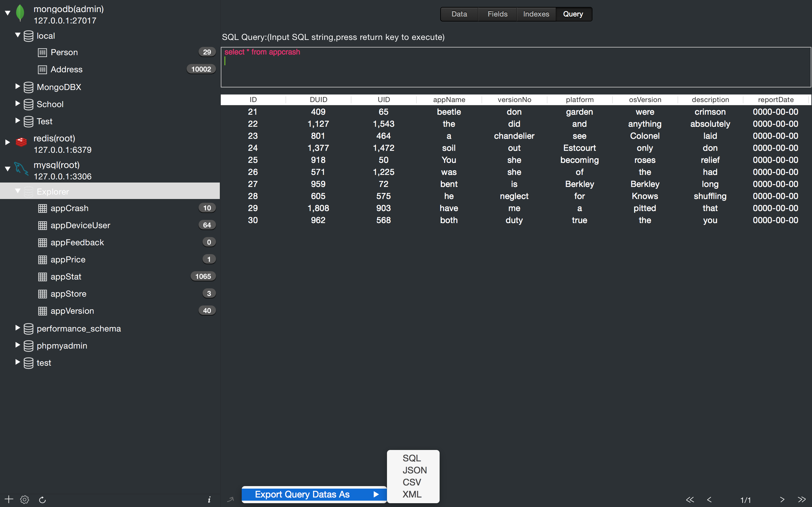Screen dimensions: 812x507
Task: Go to last page double-arrow
Action: click(801, 499)
